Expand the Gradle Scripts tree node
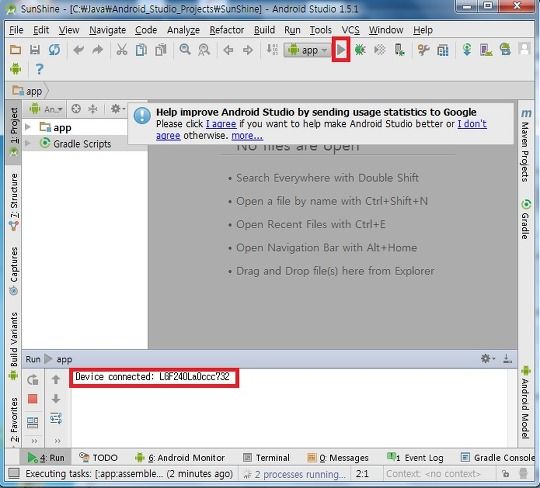This screenshot has height=488, width=540. [x=28, y=143]
